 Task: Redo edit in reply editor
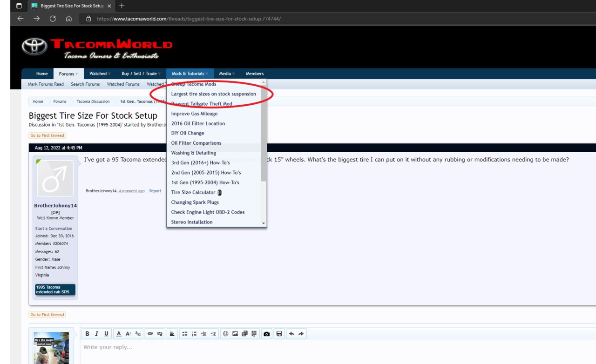point(301,334)
